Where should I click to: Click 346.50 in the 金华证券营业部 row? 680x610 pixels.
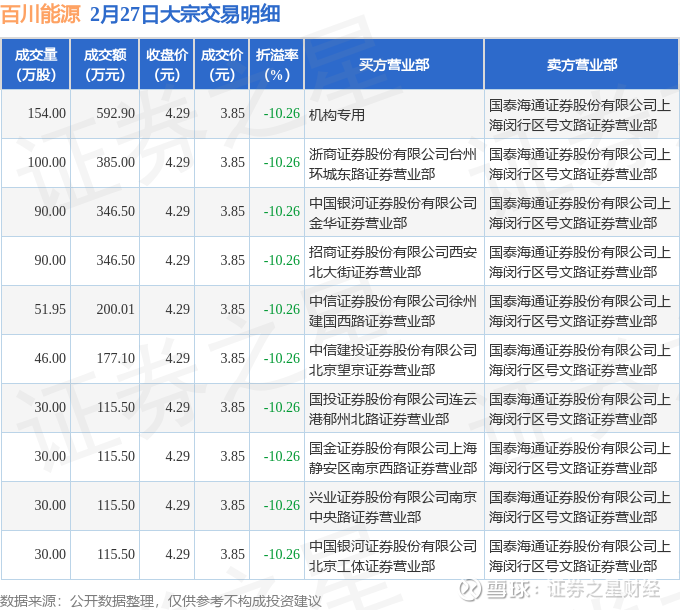[x=115, y=211]
